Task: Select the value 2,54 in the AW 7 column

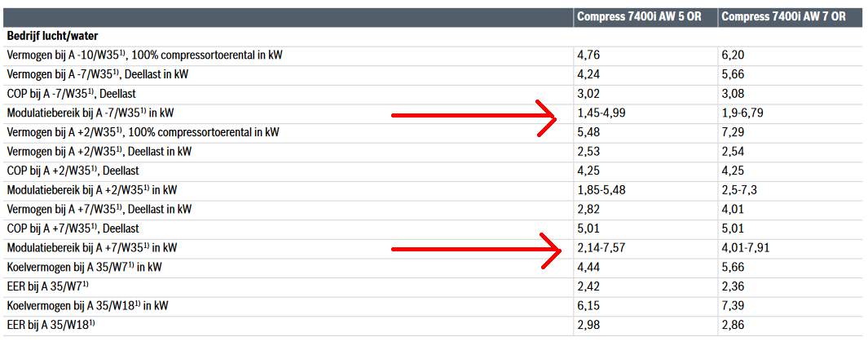Action: 734,152
